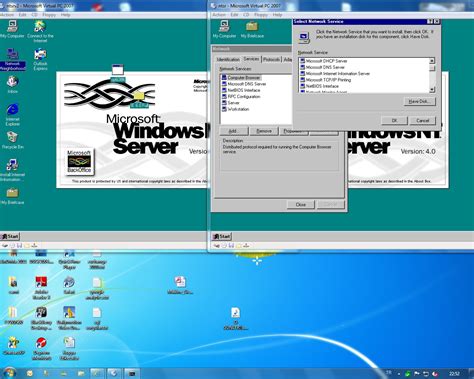
Task: Click the Properties button in Network dialog
Action: 294,131
